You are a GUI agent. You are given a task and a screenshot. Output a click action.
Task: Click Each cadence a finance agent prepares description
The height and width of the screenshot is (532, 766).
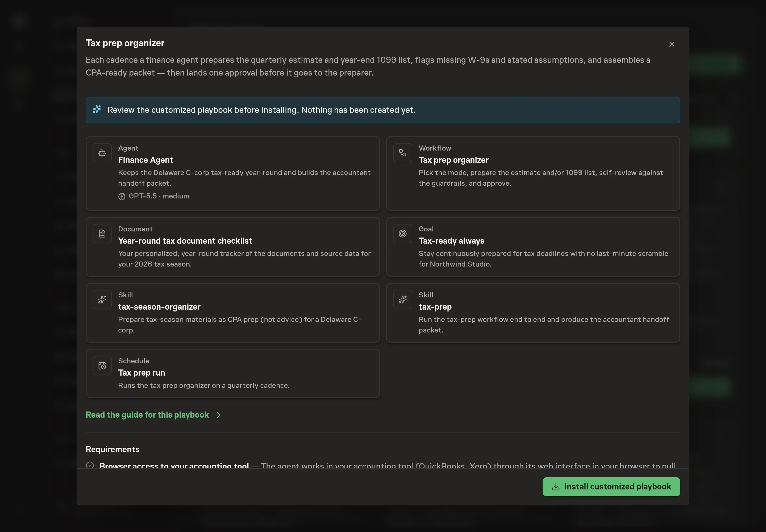pyautogui.click(x=368, y=66)
